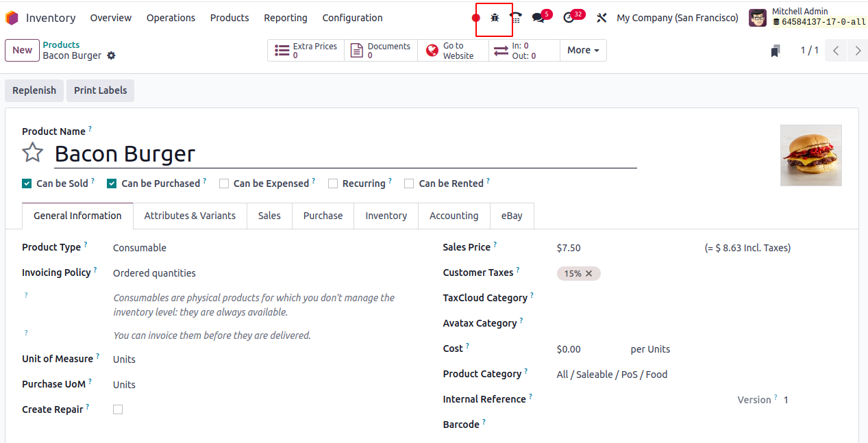Image resolution: width=868 pixels, height=443 pixels.
Task: Open Mitchell Admin user menu
Action: click(x=808, y=17)
